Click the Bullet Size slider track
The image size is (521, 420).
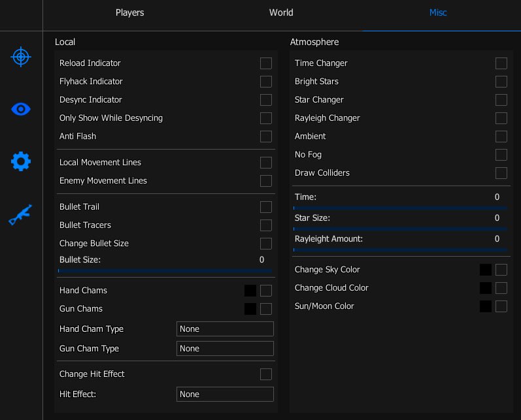(165, 270)
